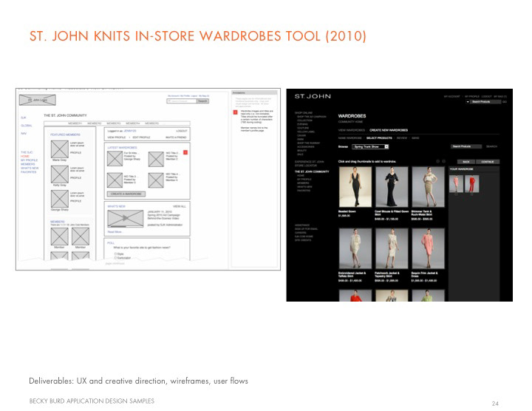Image resolution: width=532 pixels, height=411 pixels.
Task: Click the HOME link in the wireframe sidebar
Action: (25, 156)
